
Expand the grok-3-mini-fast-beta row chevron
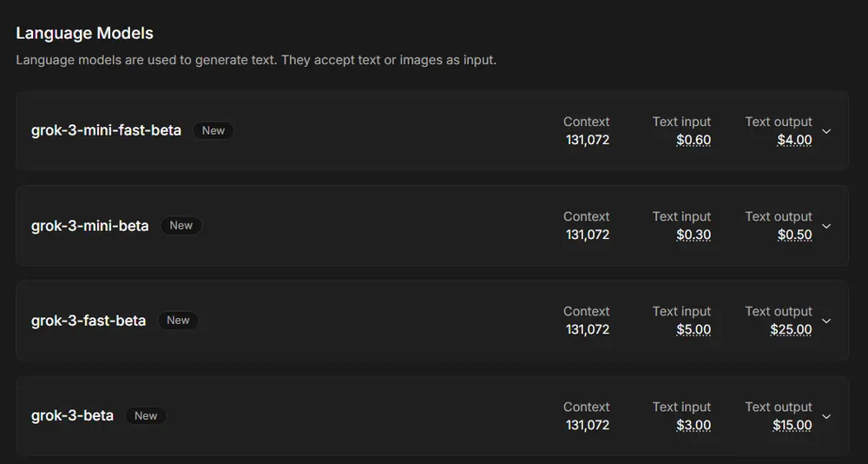[x=826, y=131]
